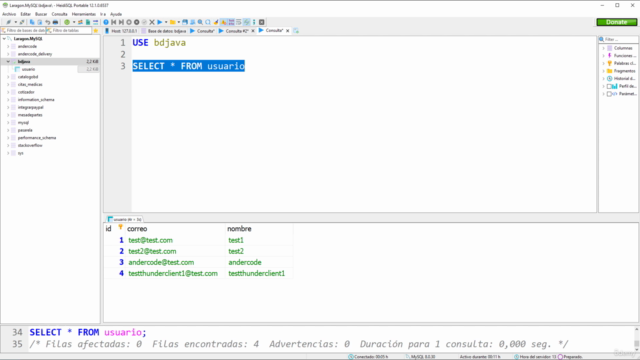Image resolution: width=640 pixels, height=360 pixels.
Task: Click the Save floppy disk icon
Action: point(185,22)
